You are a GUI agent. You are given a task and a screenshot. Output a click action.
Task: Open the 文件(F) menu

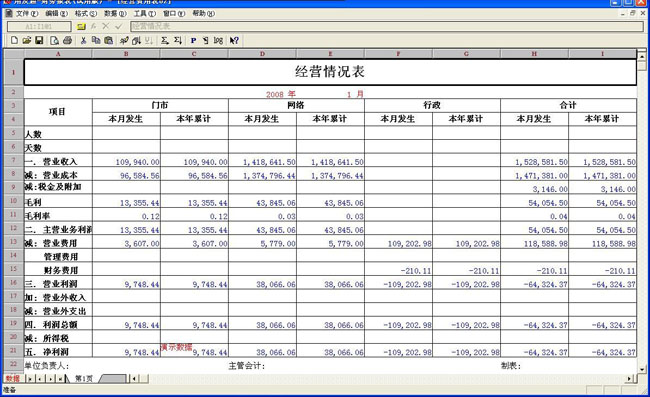pyautogui.click(x=27, y=13)
